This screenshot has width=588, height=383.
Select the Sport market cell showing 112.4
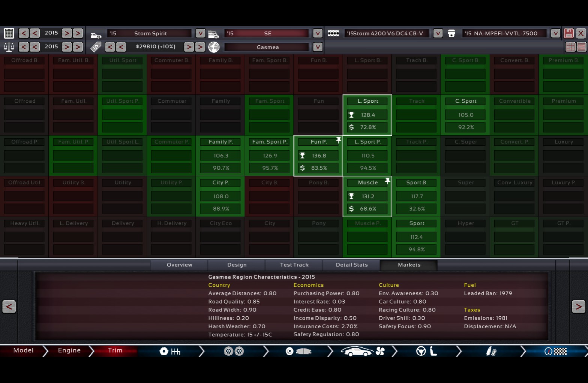416,237
